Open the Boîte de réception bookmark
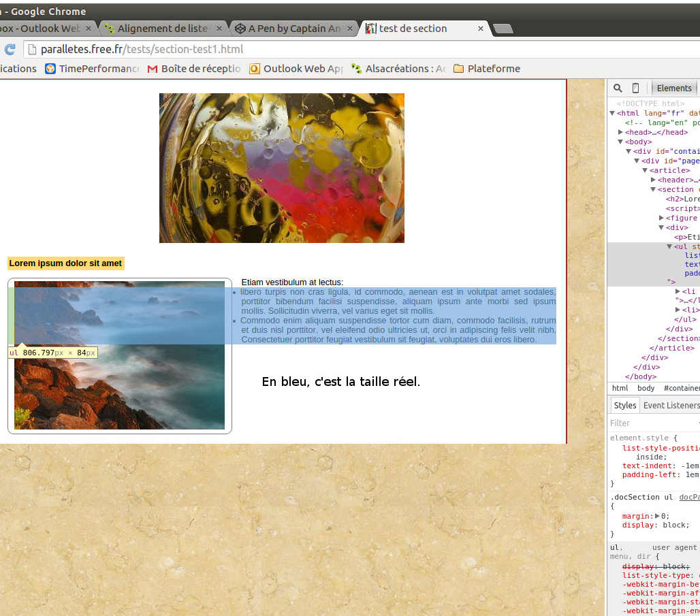 click(x=194, y=69)
